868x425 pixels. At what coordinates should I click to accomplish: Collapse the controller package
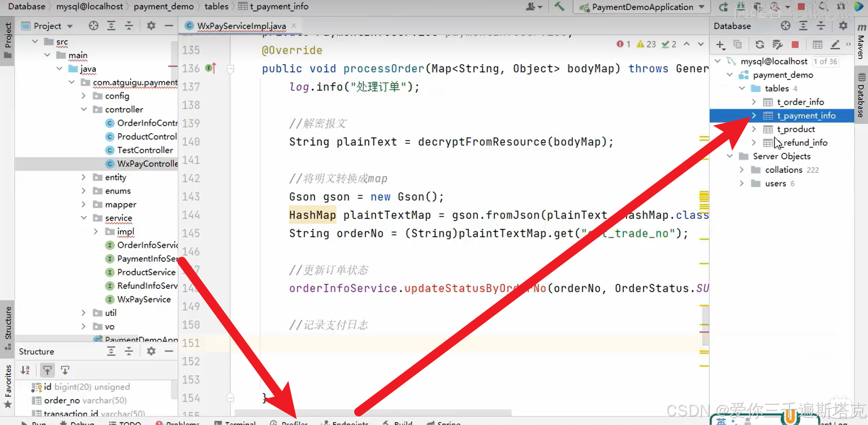[x=83, y=109]
